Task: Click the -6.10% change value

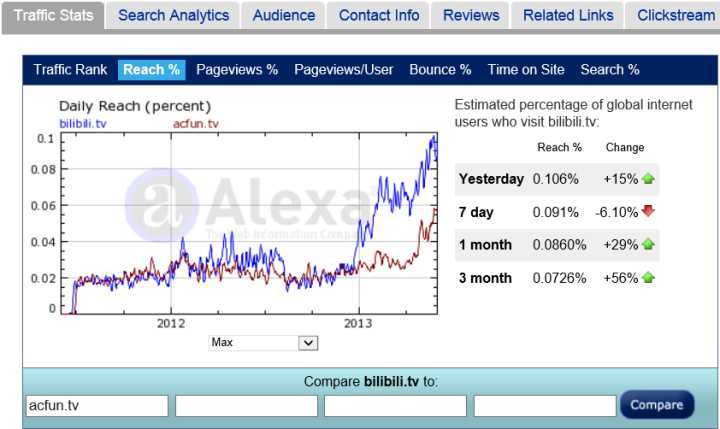Action: (617, 212)
